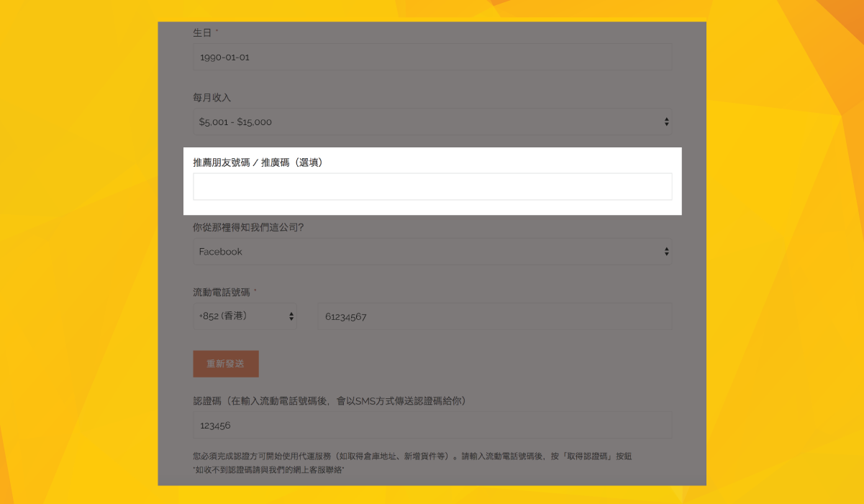The width and height of the screenshot is (864, 504).
Task: Click the 流動電話號碼 label text
Action: (222, 293)
